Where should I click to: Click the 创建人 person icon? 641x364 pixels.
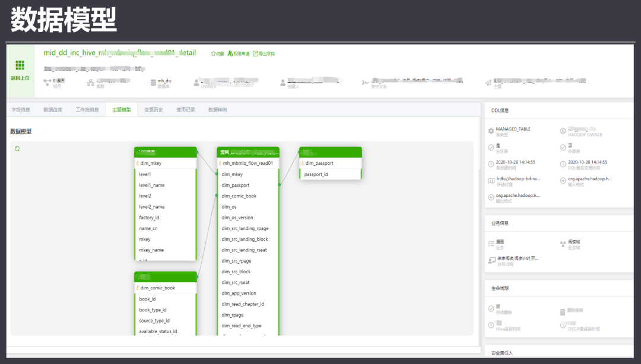coord(283,83)
